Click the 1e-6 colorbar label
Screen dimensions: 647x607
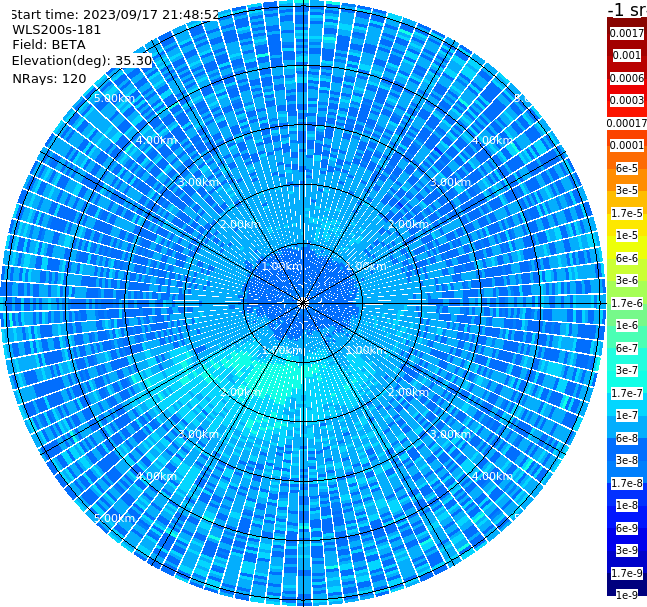(x=627, y=325)
